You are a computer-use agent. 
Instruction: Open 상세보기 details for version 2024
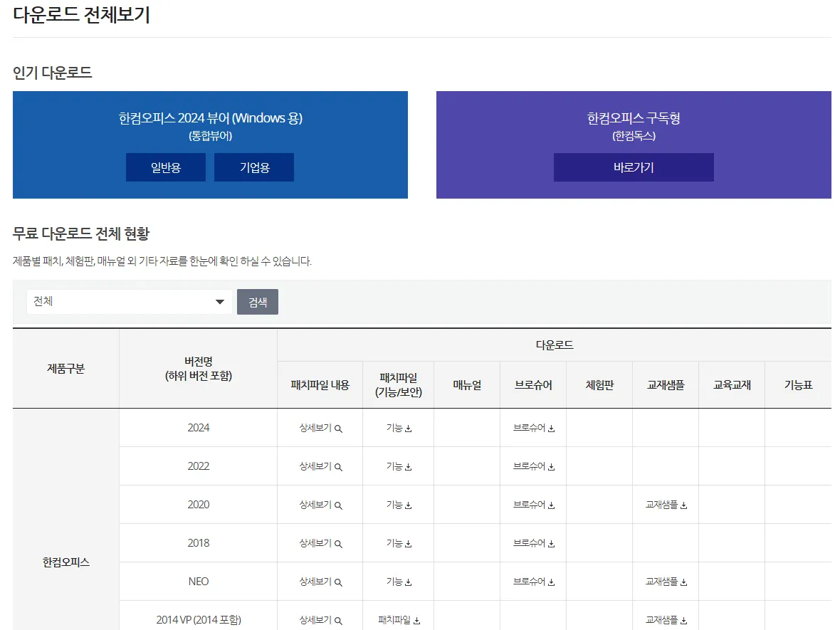coord(320,428)
